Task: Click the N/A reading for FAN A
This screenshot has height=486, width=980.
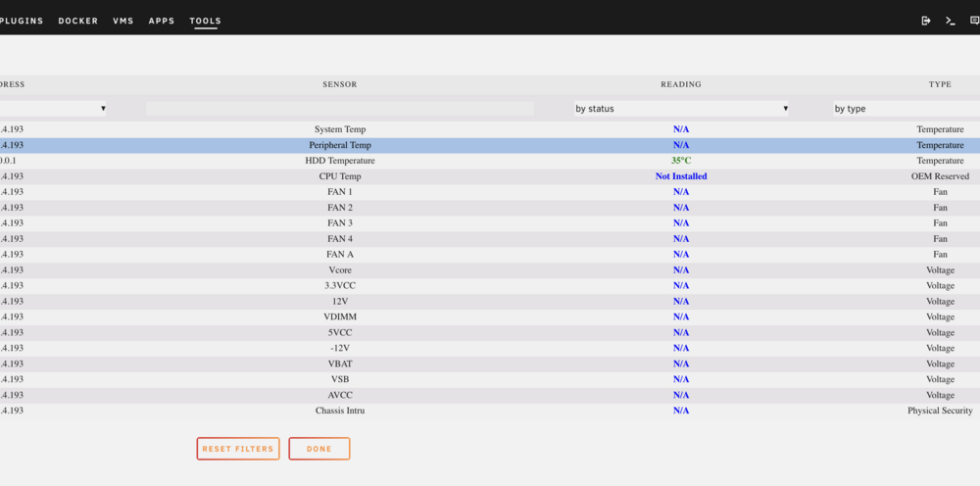Action: [681, 254]
